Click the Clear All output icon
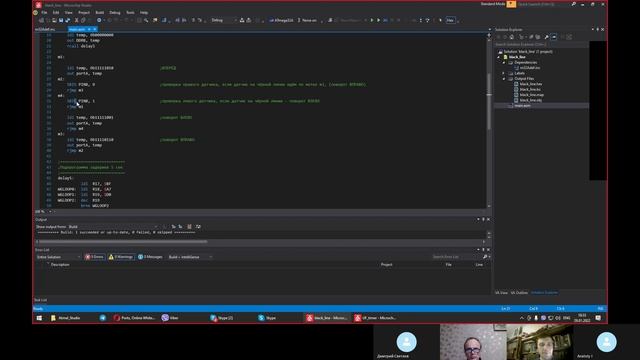This screenshot has height=360, width=640. pyautogui.click(x=189, y=227)
